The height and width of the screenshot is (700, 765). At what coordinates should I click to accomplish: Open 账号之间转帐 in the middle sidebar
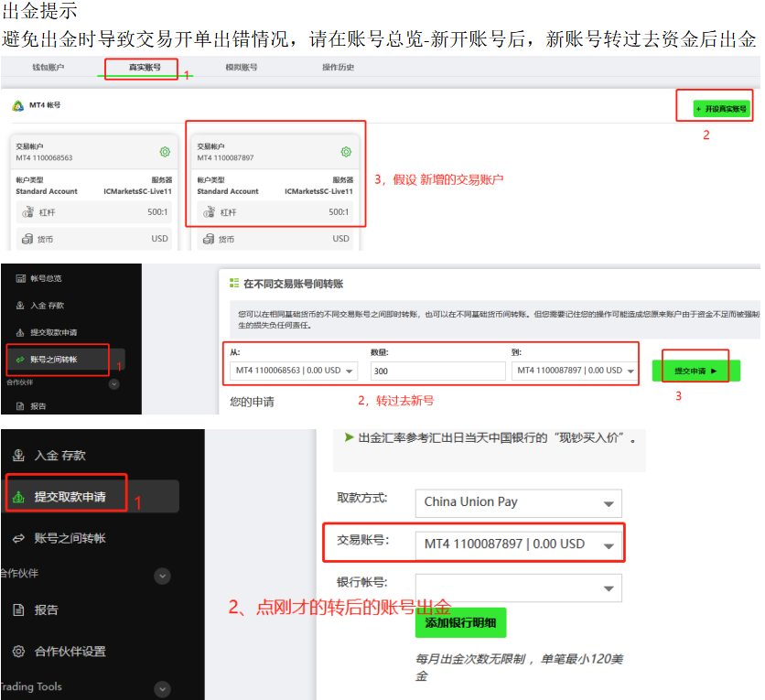54,360
